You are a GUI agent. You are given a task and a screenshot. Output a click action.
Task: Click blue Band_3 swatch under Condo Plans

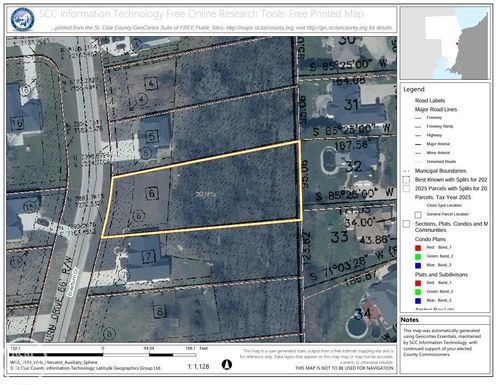tap(418, 265)
